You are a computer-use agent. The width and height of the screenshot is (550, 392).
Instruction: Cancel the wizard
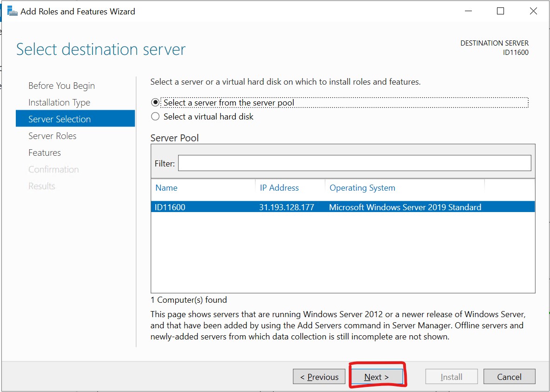point(509,377)
